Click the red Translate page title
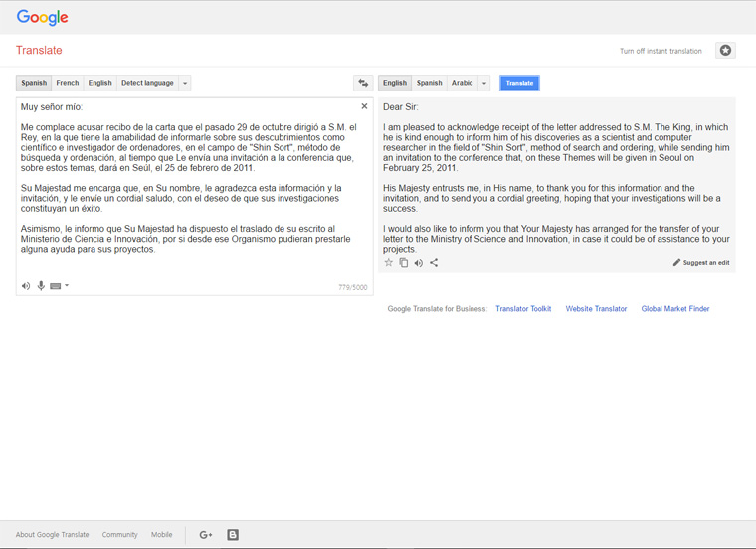The image size is (756, 549). click(39, 50)
